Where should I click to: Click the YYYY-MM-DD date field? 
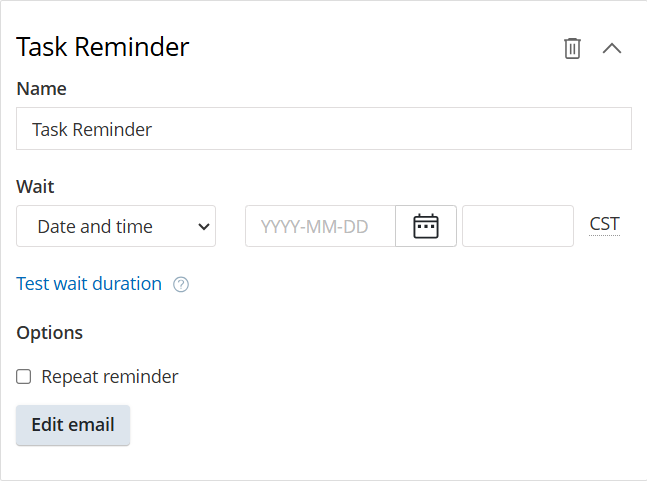tap(320, 226)
